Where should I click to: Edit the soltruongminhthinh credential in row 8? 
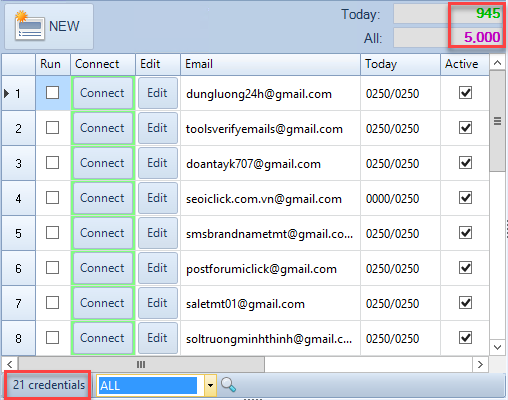point(158,338)
